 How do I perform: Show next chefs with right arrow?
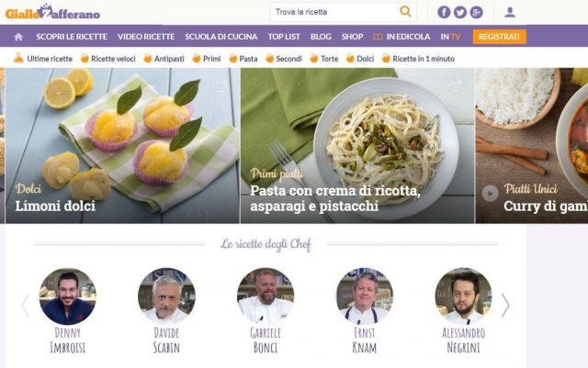point(505,306)
